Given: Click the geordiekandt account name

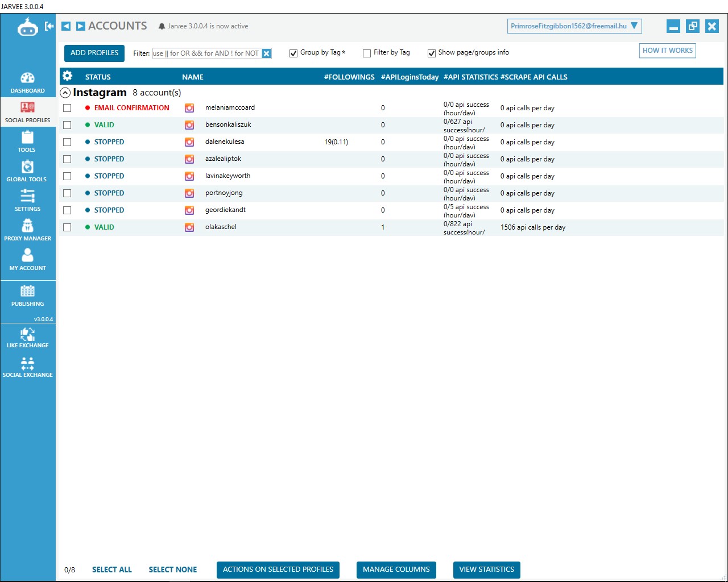Looking at the screenshot, I should [225, 210].
